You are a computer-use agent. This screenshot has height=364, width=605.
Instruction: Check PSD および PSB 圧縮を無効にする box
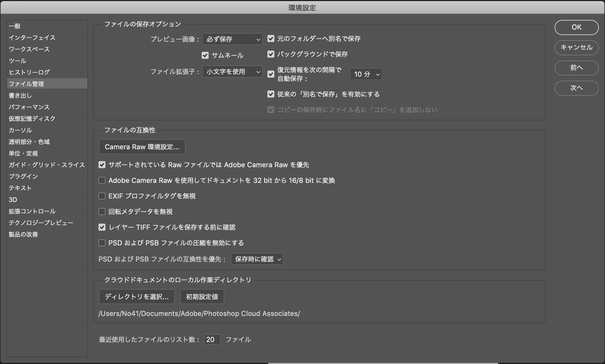pos(102,243)
